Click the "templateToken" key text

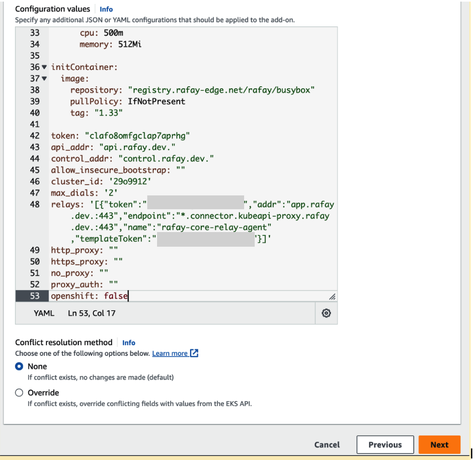tap(111, 239)
